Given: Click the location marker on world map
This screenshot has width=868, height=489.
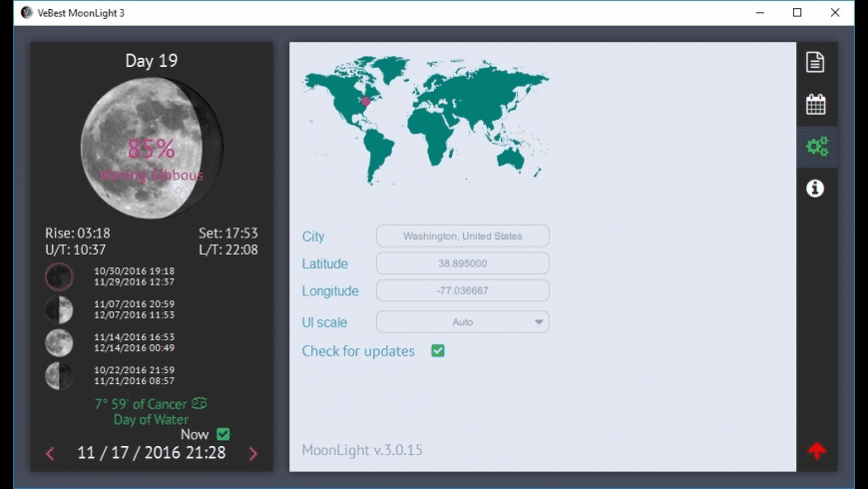Looking at the screenshot, I should [x=366, y=102].
